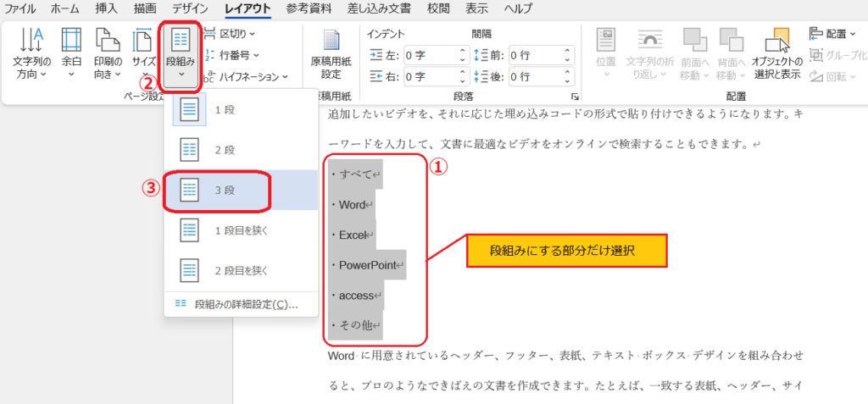Open the サイズ paper size tool
This screenshot has height=404, width=868.
pyautogui.click(x=143, y=53)
